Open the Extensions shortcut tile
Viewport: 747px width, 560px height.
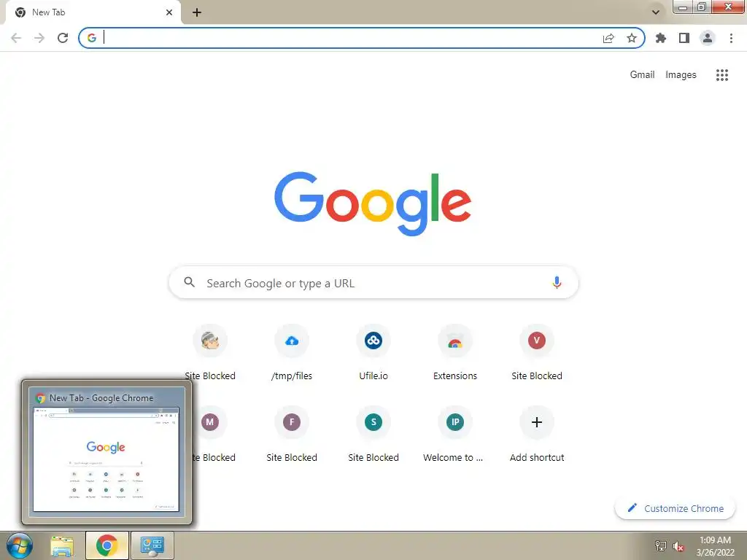(x=455, y=354)
